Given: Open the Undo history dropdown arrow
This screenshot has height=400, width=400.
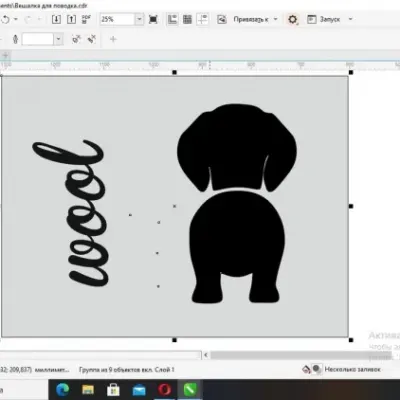Looking at the screenshot, I should point(16,19).
